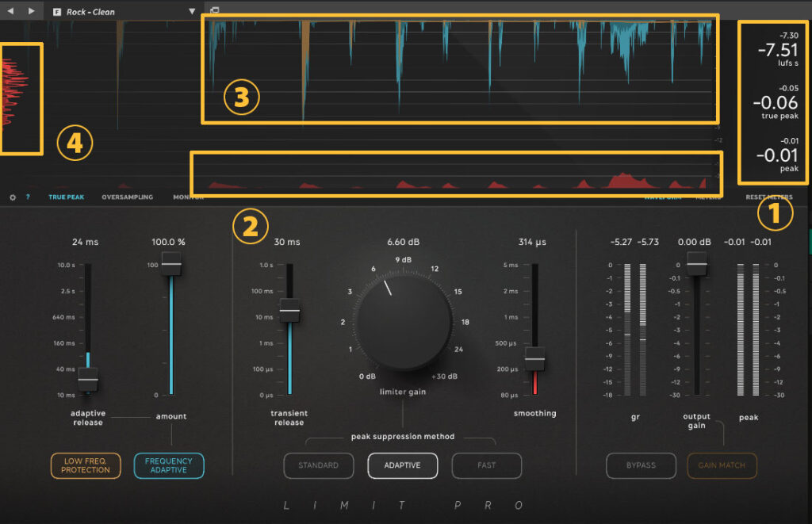Go to the next preset arrow

(x=32, y=11)
